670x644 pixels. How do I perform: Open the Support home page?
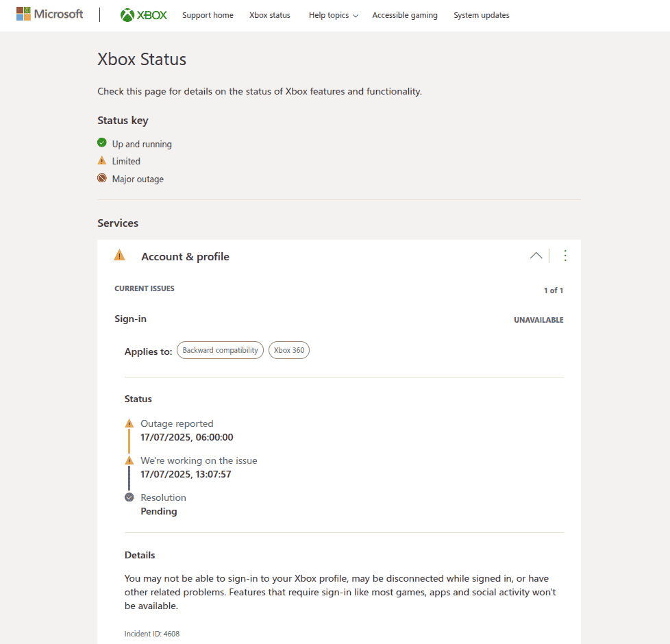[208, 15]
